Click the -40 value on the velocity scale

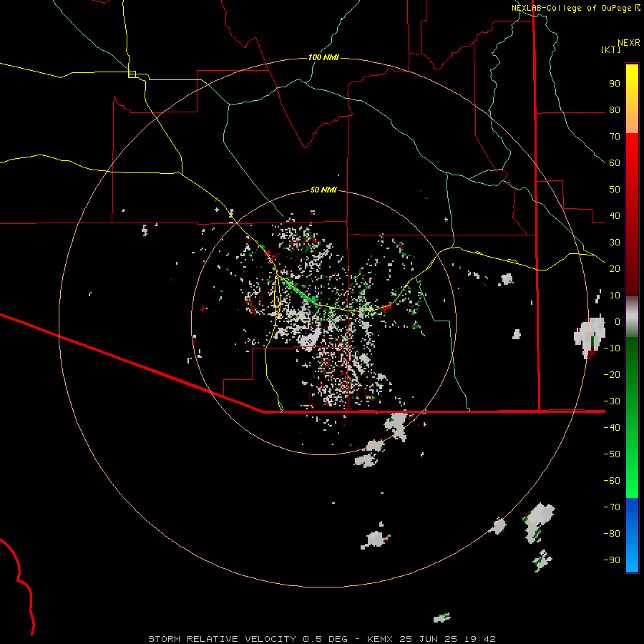pyautogui.click(x=612, y=428)
